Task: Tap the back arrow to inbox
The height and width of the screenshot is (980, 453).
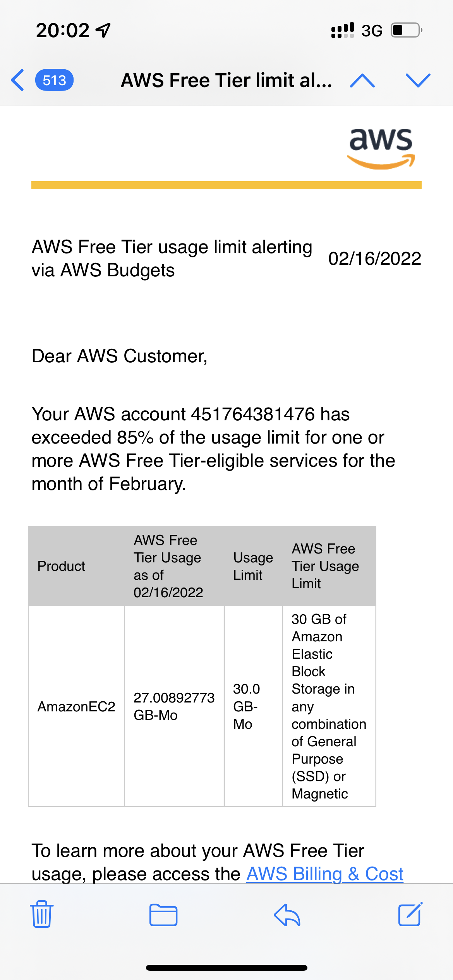Action: click(18, 80)
